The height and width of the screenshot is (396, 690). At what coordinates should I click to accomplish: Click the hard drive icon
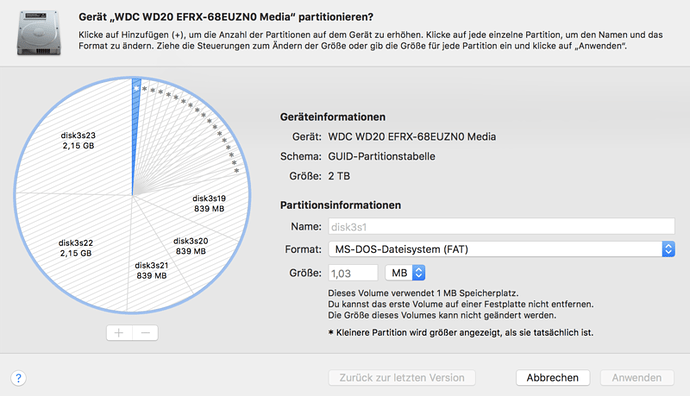pyautogui.click(x=38, y=33)
